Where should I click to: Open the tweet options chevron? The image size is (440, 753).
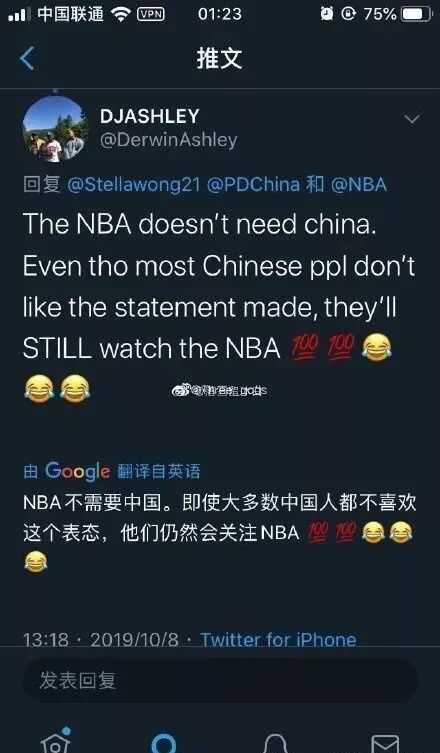pyautogui.click(x=412, y=119)
